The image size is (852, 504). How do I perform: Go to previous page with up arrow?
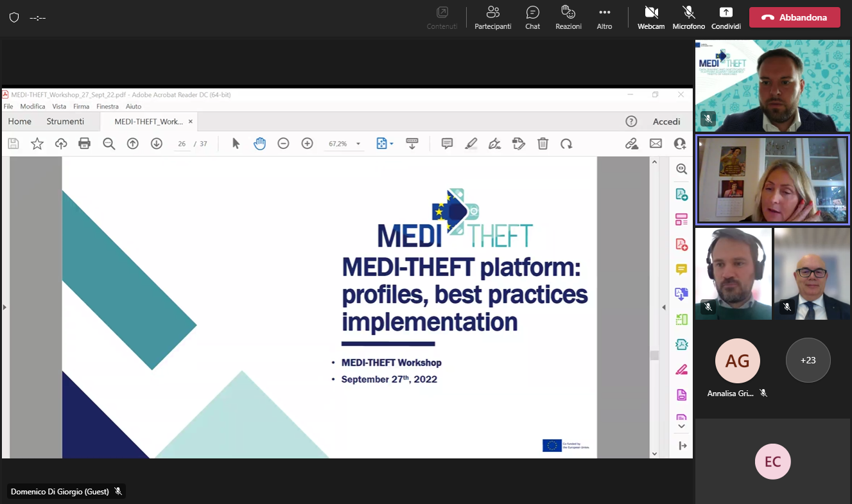pyautogui.click(x=133, y=144)
